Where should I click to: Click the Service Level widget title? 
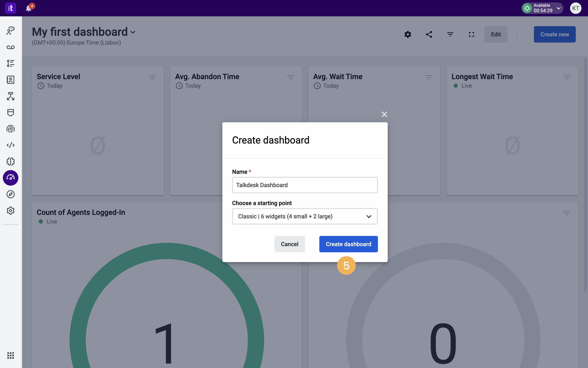58,77
